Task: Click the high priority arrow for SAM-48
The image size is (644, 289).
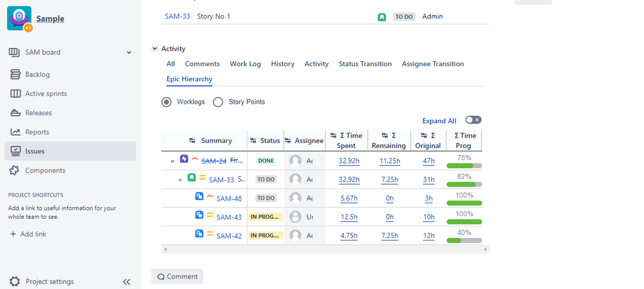Action: 210,196
